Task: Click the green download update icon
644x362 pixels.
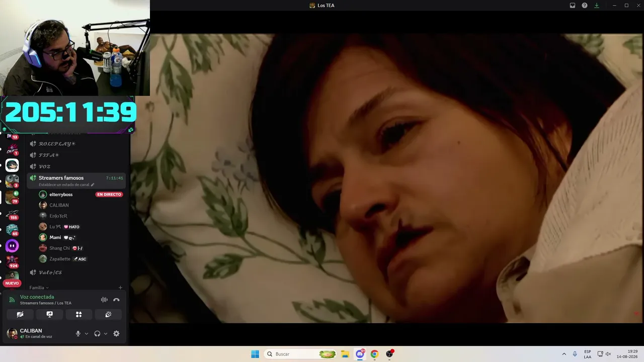Action: (x=597, y=6)
